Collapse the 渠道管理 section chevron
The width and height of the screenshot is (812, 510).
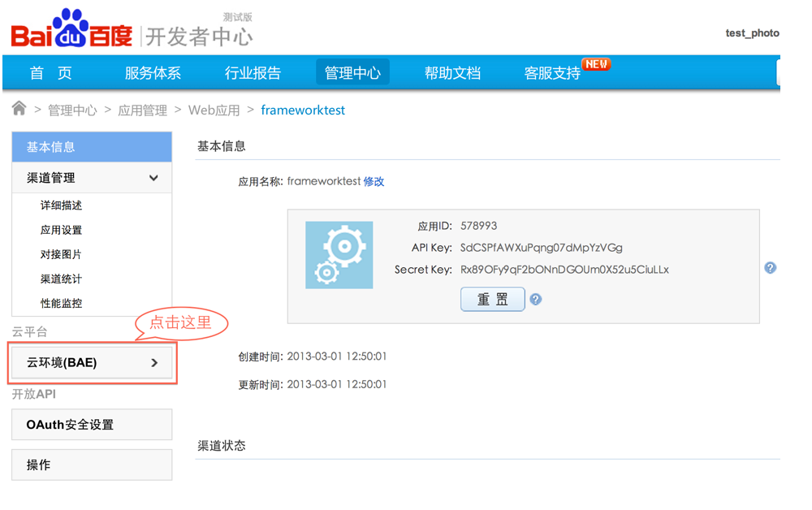click(x=153, y=178)
